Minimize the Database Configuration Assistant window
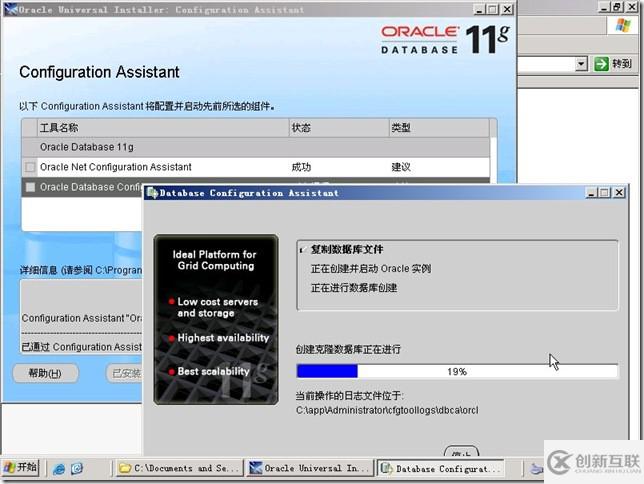Image resolution: width=644 pixels, height=484 pixels. click(591, 193)
